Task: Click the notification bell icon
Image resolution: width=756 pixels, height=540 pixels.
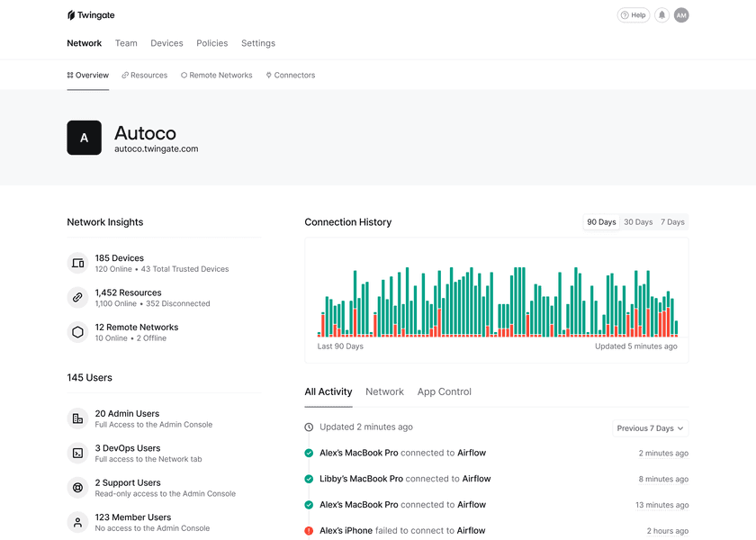Action: [661, 15]
